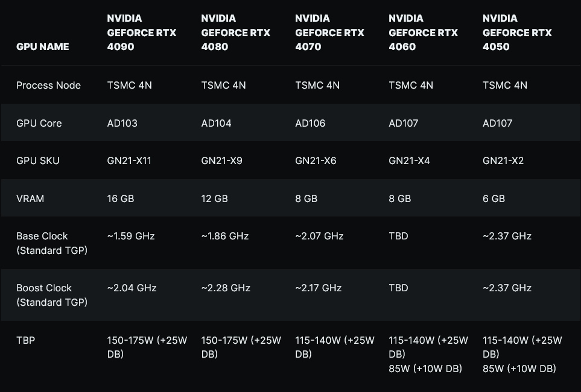Select the ~1.59 GHz base clock cell
The height and width of the screenshot is (392, 581).
pos(131,236)
